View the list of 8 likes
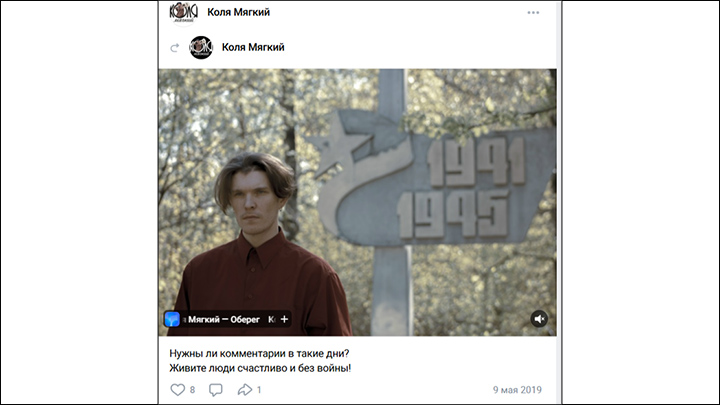Image resolution: width=720 pixels, height=405 pixels. (192, 390)
